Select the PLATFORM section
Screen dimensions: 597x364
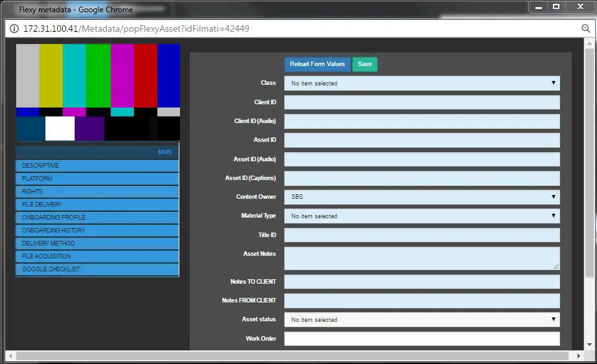click(97, 179)
